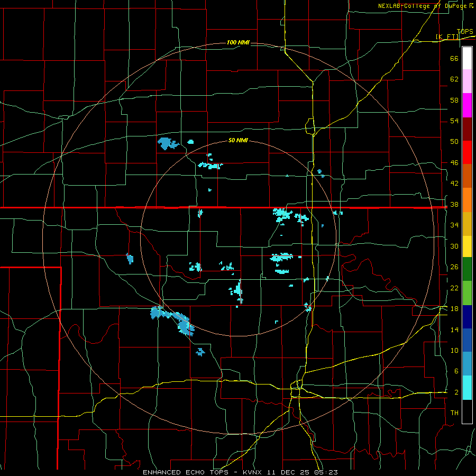Click the light pink swatch on the scale
Screen dimensions: 476x476
(x=467, y=81)
